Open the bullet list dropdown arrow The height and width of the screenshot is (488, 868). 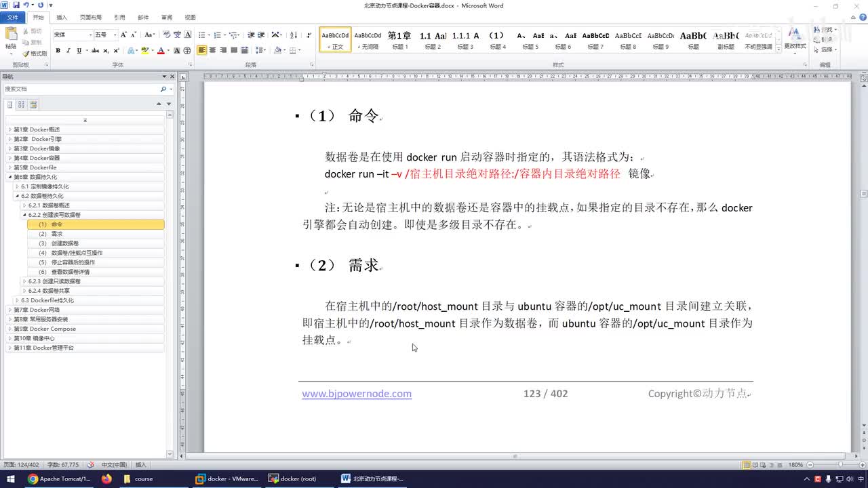pyautogui.click(x=210, y=35)
